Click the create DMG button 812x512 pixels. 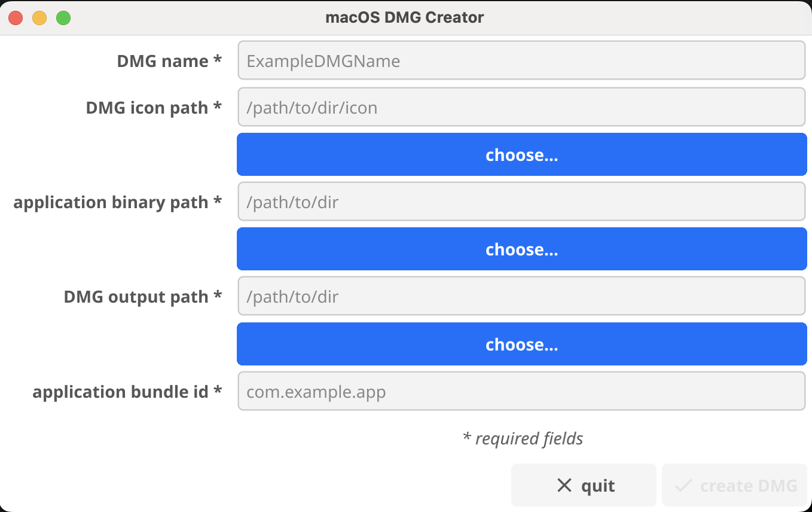(734, 485)
